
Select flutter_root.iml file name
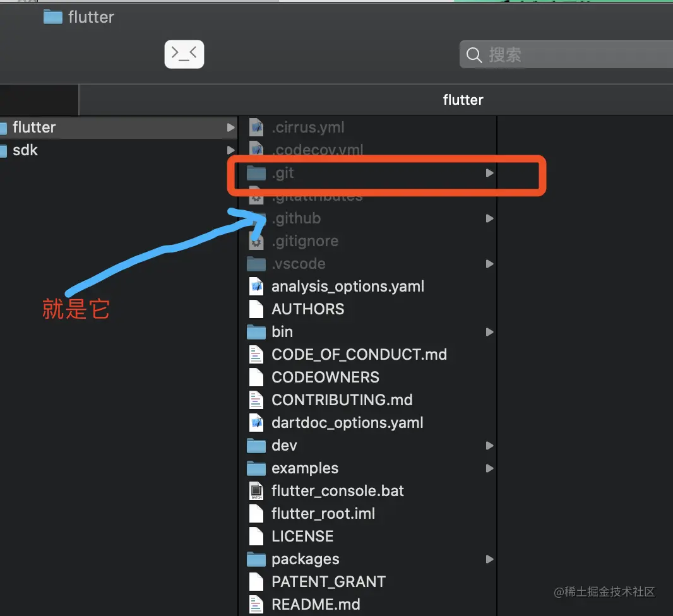[x=323, y=514]
